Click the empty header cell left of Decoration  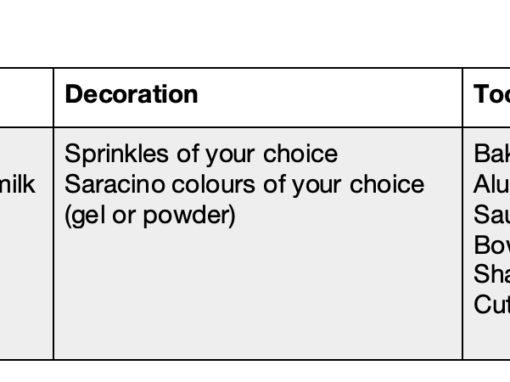[26, 97]
